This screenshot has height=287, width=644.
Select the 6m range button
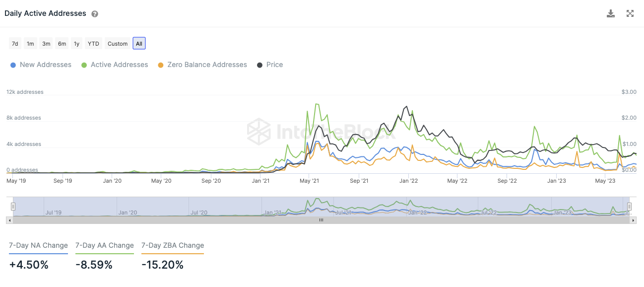tap(62, 44)
